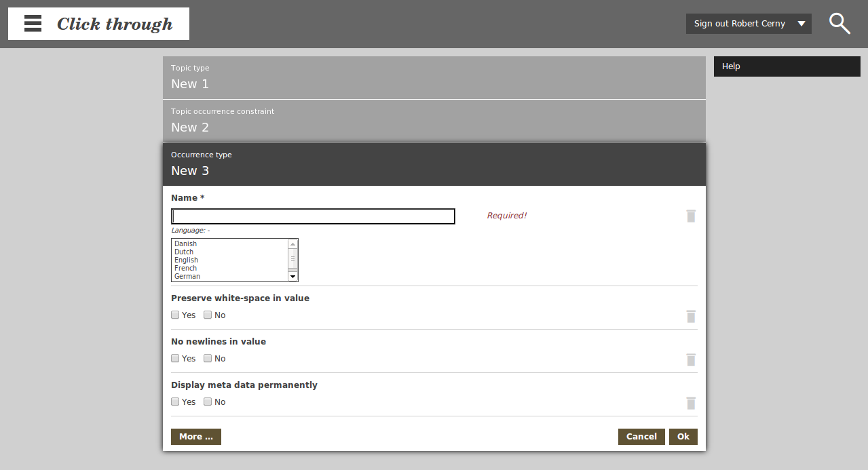Screen dimensions: 868x470
Task: Expand the Topic type New 1 panel
Action: (x=434, y=77)
